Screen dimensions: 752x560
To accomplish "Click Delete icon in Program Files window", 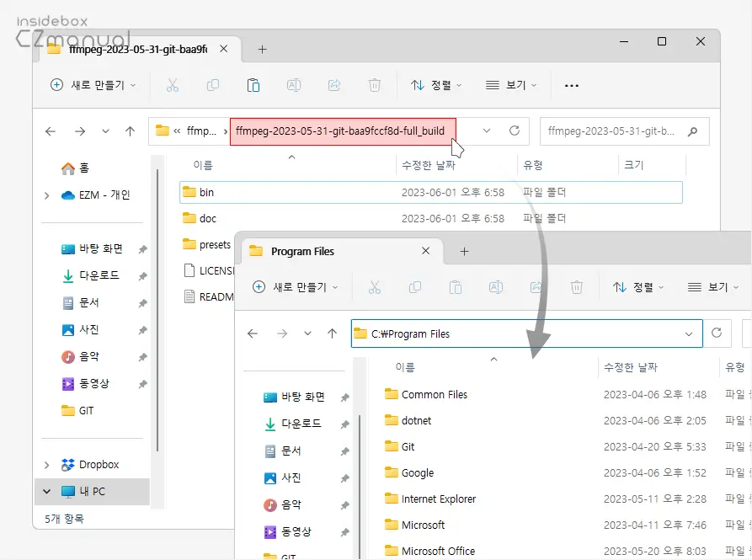I will click(x=577, y=287).
